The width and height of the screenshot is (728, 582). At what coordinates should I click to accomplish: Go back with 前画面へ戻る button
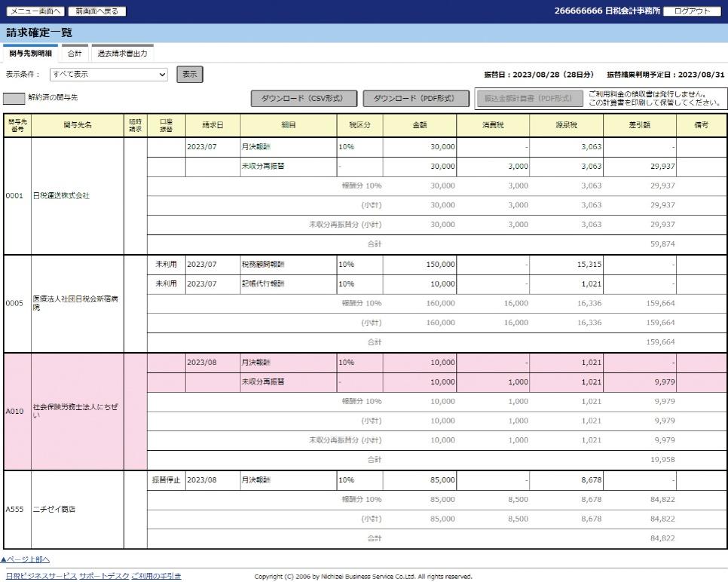[97, 11]
